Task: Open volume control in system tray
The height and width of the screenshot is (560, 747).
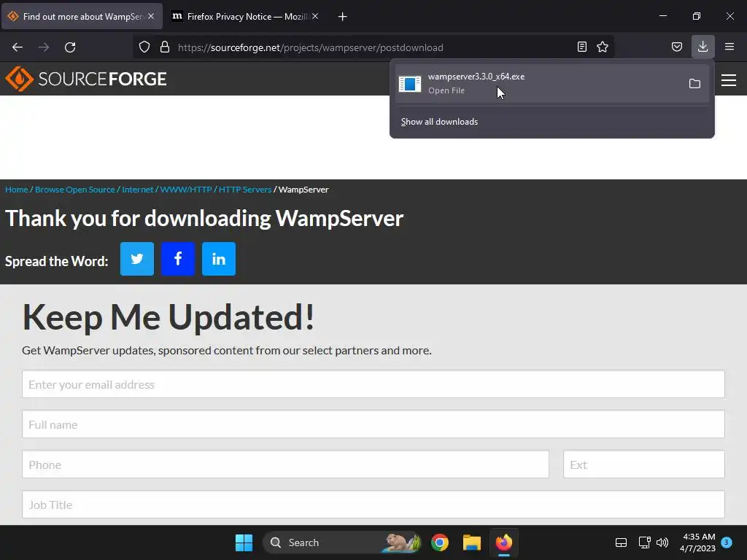Action: 662,542
